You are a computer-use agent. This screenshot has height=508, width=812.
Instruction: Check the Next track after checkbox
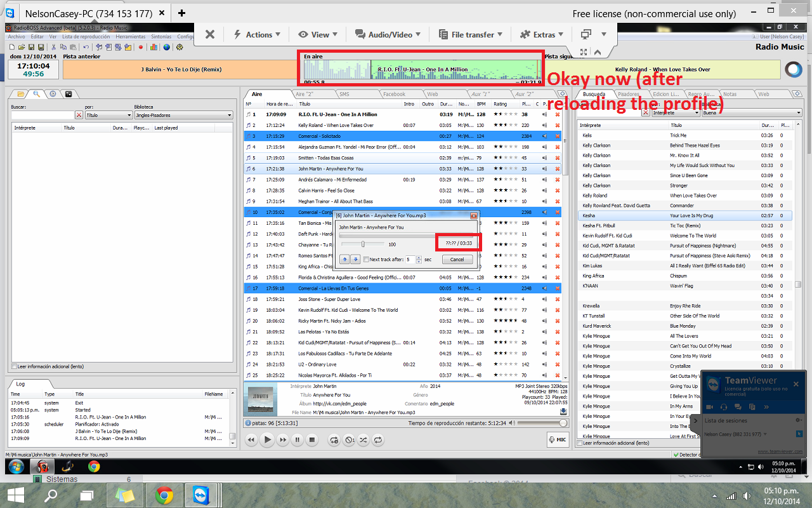pos(366,259)
